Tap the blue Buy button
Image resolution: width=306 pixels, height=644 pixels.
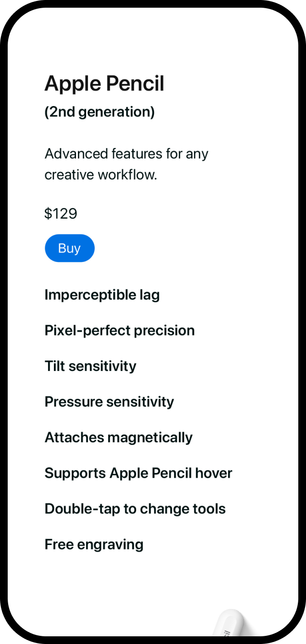[70, 248]
